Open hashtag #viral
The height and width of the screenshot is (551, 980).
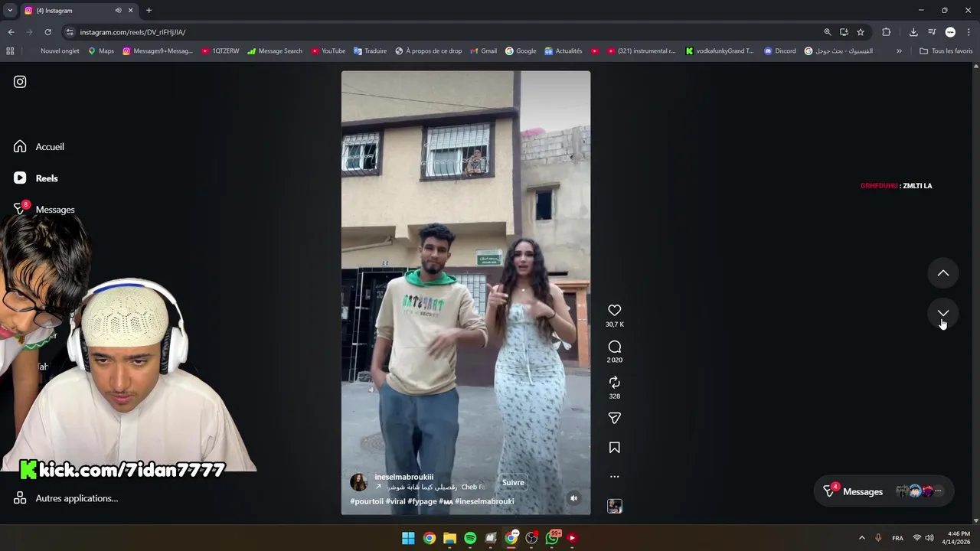(395, 501)
